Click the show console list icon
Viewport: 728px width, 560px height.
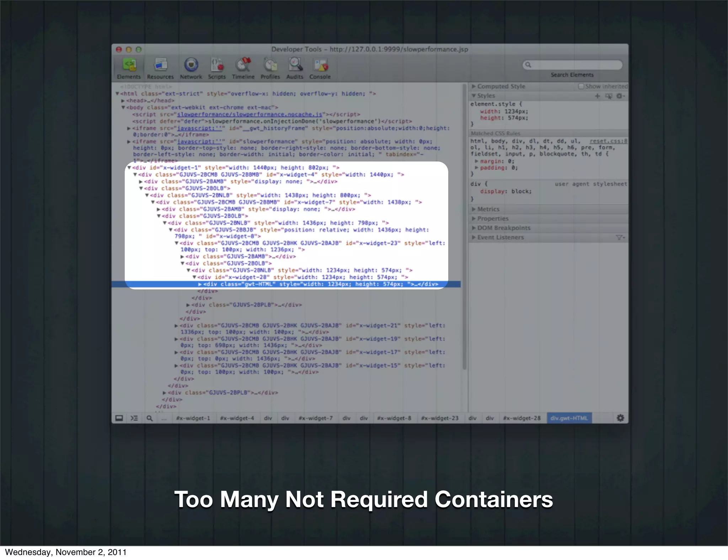click(x=134, y=418)
